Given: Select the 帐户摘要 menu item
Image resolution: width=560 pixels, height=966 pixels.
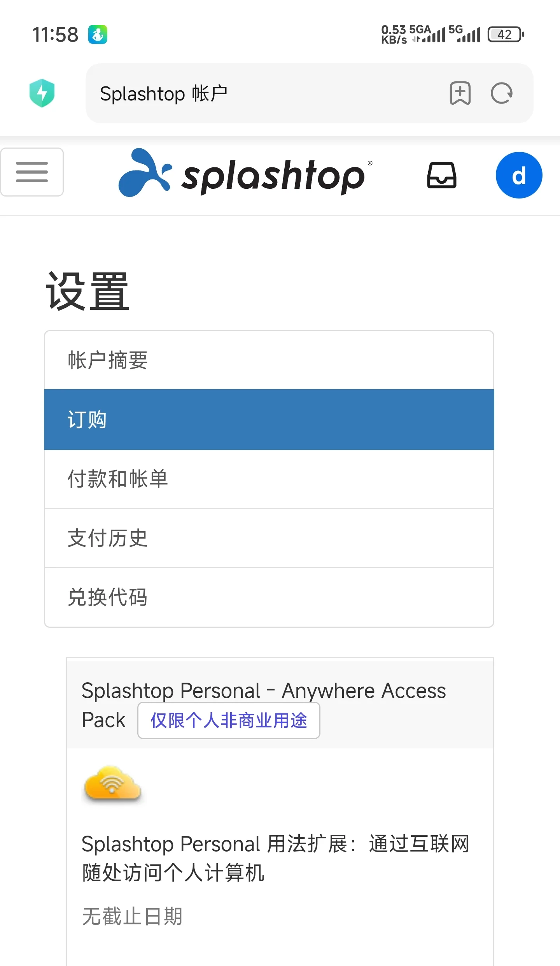Looking at the screenshot, I should coord(269,360).
